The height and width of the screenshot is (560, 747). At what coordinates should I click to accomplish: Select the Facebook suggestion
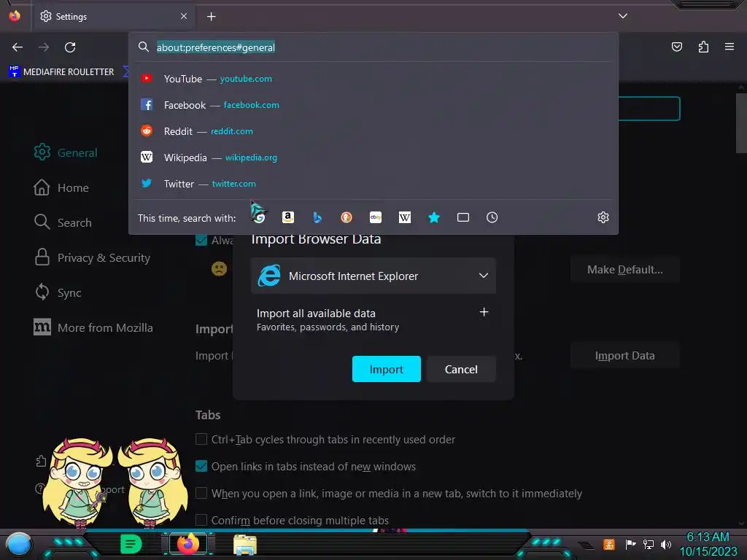(373, 105)
